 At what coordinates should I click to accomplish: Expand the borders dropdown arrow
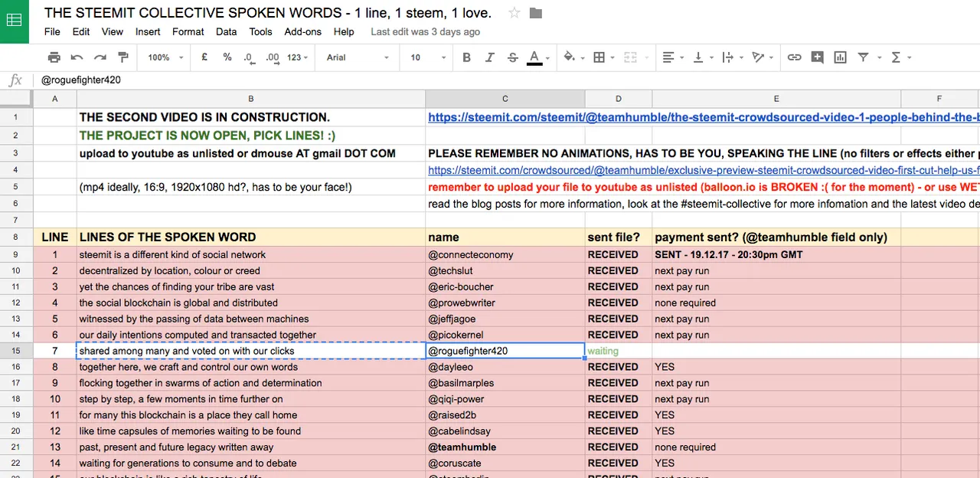pos(612,57)
